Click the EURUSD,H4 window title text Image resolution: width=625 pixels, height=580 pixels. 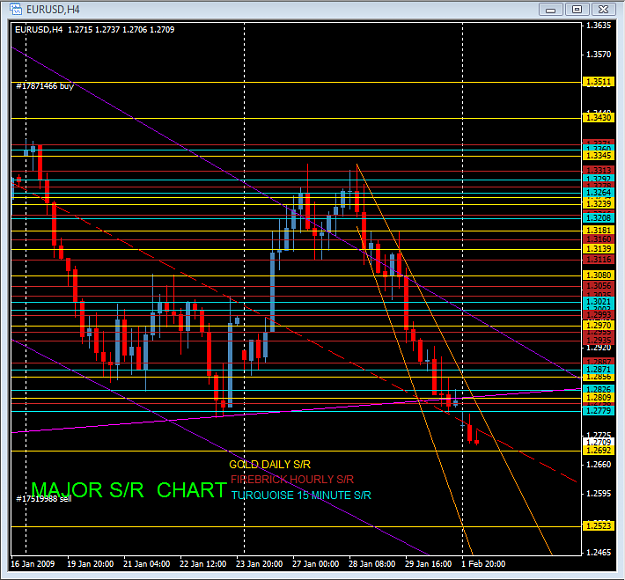pos(53,10)
